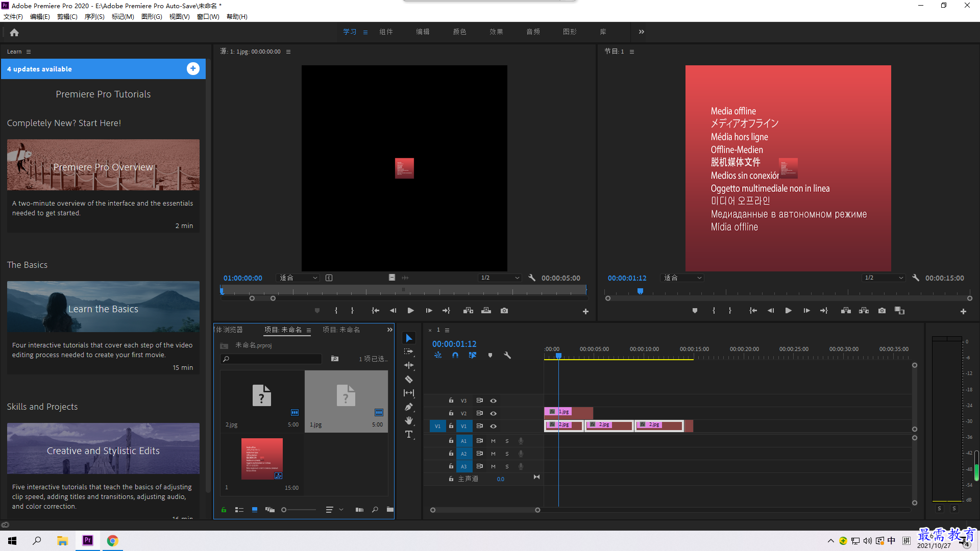Image resolution: width=980 pixels, height=551 pixels.
Task: Select the Hand tool
Action: (x=409, y=420)
